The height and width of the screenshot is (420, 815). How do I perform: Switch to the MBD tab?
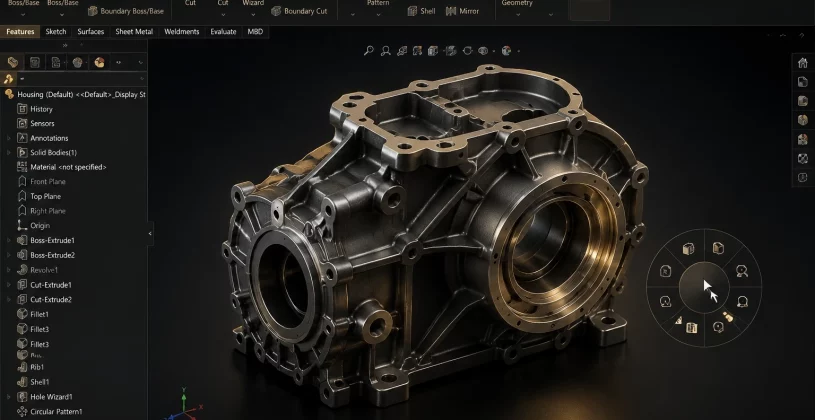(255, 32)
